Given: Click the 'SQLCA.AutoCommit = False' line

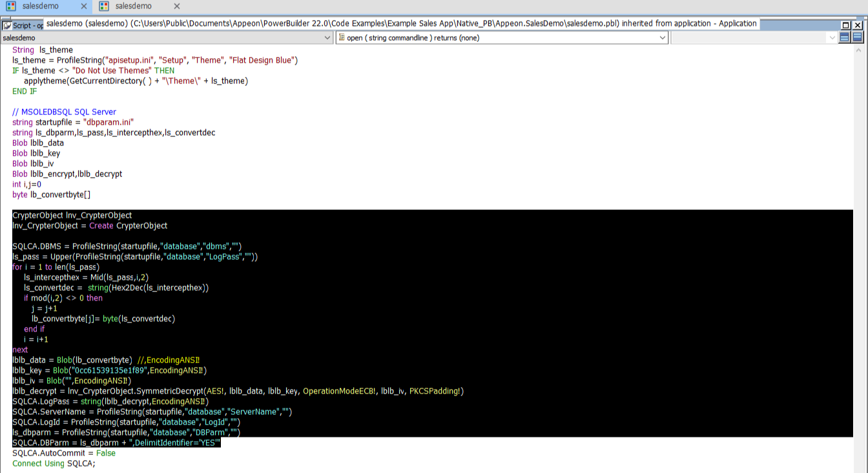Looking at the screenshot, I should 64,453.
